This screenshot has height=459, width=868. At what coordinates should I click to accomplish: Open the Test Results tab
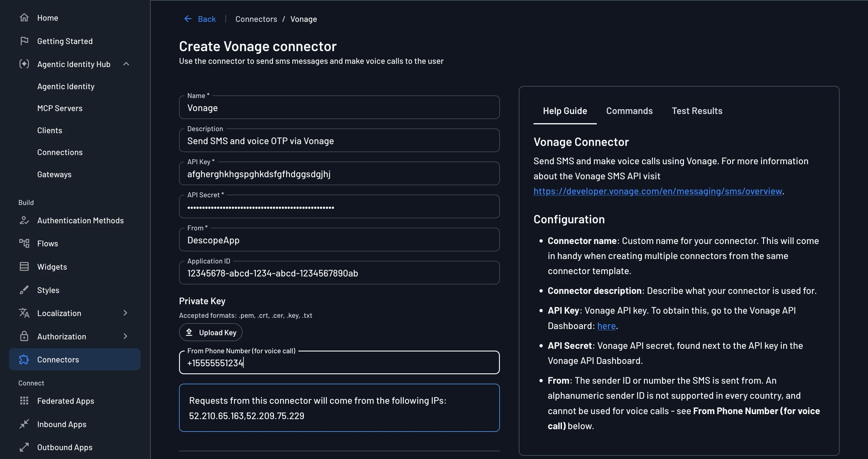[x=697, y=111]
